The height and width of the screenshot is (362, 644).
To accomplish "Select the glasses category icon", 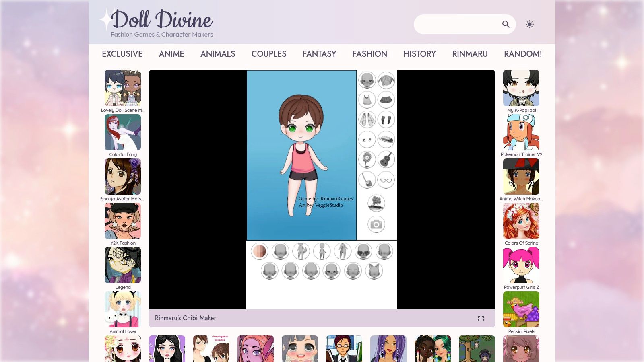I will [386, 180].
